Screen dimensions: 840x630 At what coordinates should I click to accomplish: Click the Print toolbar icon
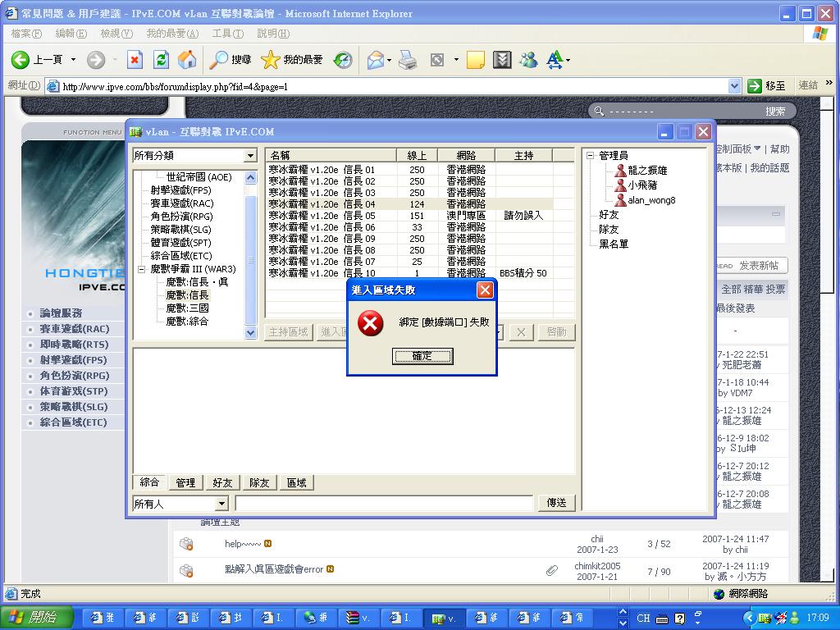coord(407,59)
